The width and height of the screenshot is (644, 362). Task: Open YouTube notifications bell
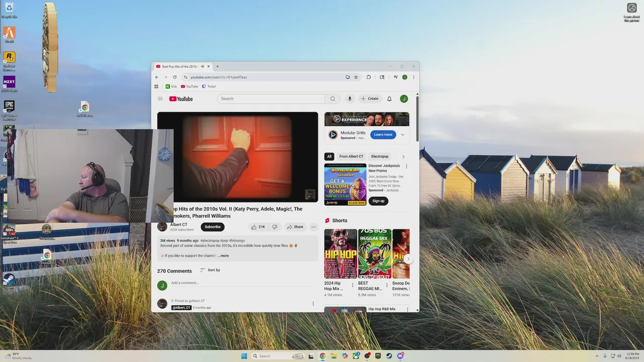(389, 99)
